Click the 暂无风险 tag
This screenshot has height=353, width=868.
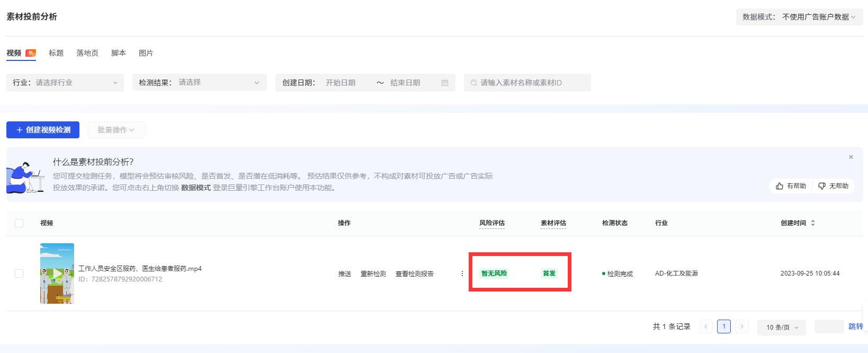click(494, 273)
